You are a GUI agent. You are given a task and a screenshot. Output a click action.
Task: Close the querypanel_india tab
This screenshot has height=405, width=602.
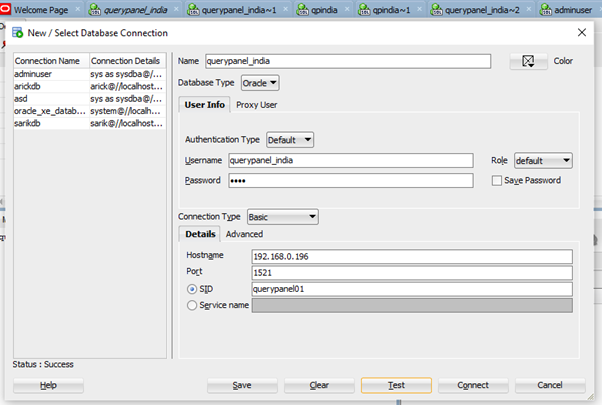[176, 9]
